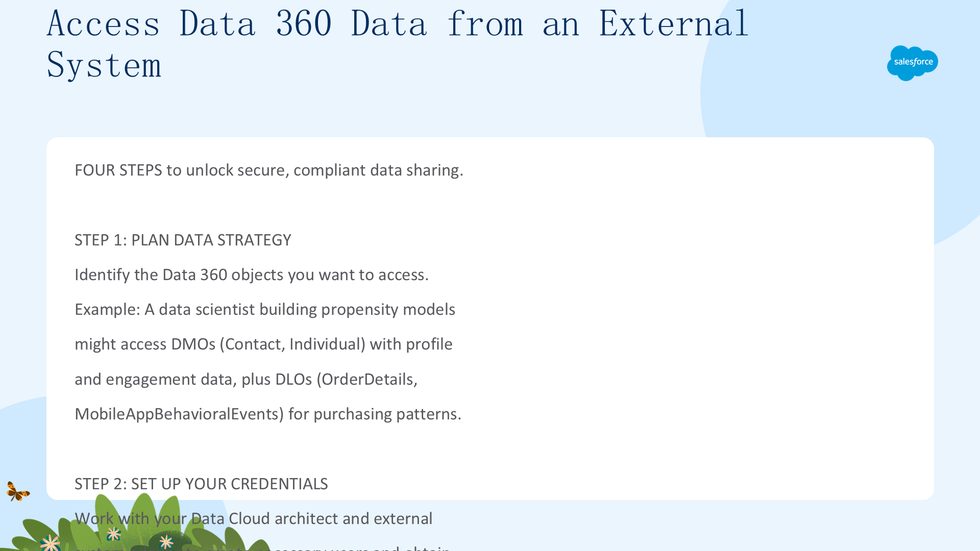The height and width of the screenshot is (551, 980).
Task: Click the word "Access" in the title
Action: click(x=104, y=23)
